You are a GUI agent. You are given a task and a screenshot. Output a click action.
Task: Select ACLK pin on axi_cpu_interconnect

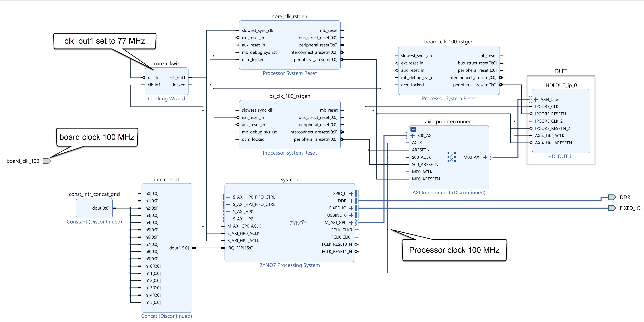click(417, 143)
